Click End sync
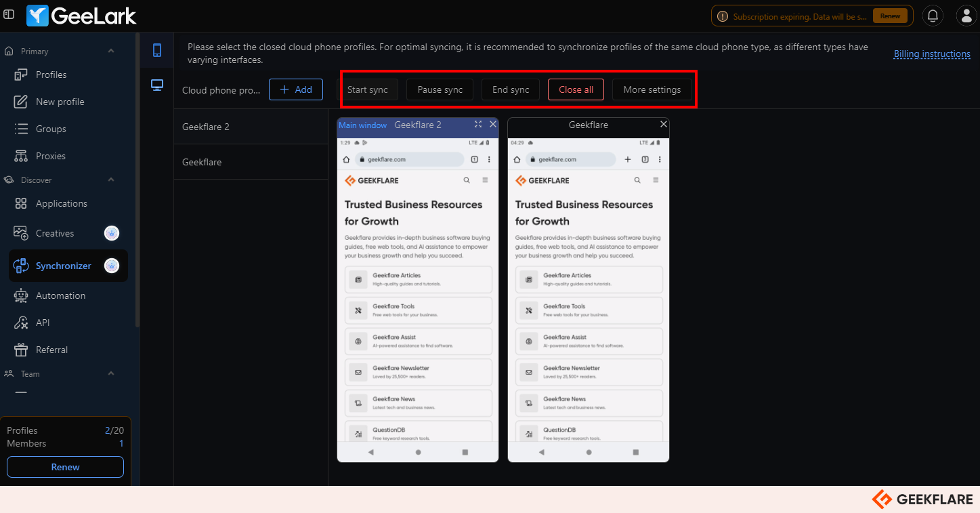980x513 pixels. 511,89
